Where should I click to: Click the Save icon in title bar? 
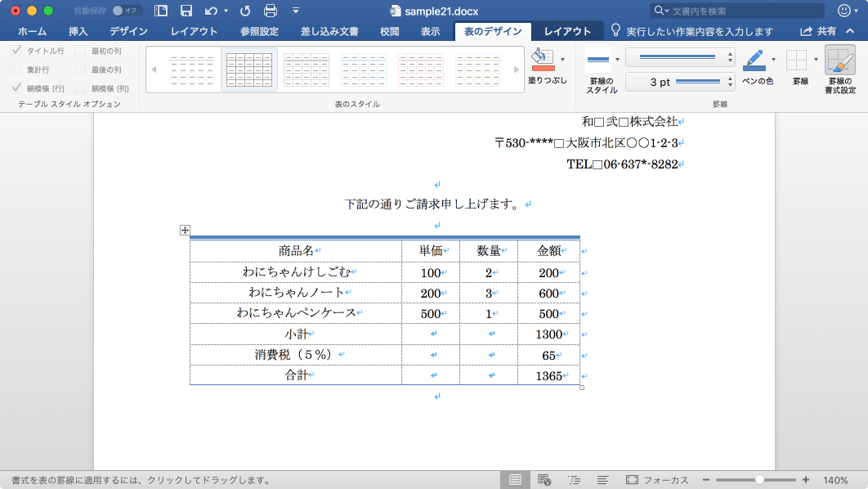(x=186, y=11)
